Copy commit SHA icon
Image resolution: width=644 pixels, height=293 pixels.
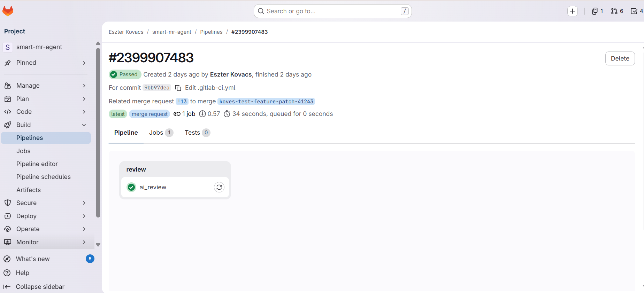click(178, 88)
